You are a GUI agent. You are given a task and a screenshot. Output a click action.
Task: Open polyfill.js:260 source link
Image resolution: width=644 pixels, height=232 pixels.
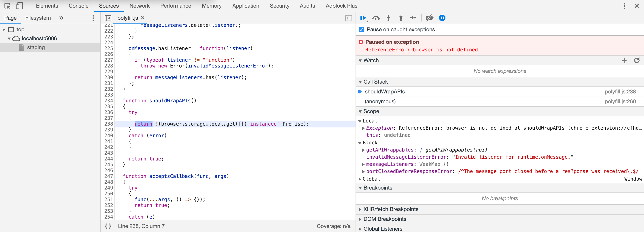coord(620,101)
